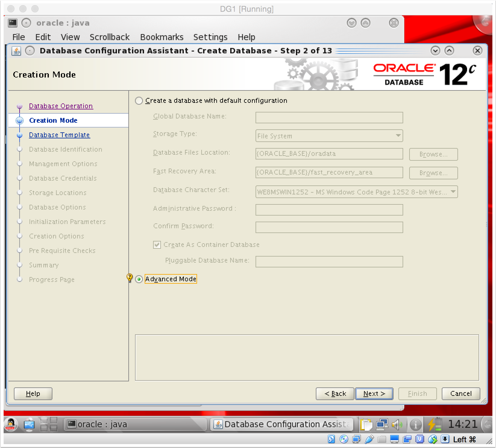
Task: Click the VirtualBox hard disk status icon
Action: click(x=331, y=439)
